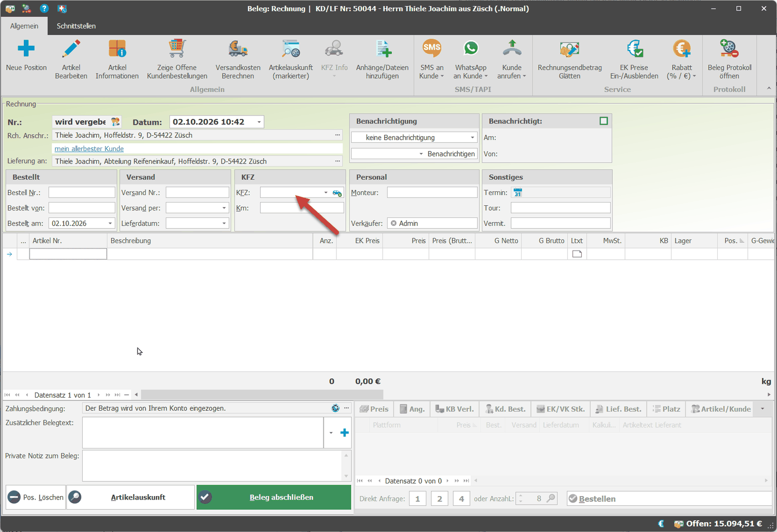Open WhatsApp an Kunde

click(x=471, y=59)
